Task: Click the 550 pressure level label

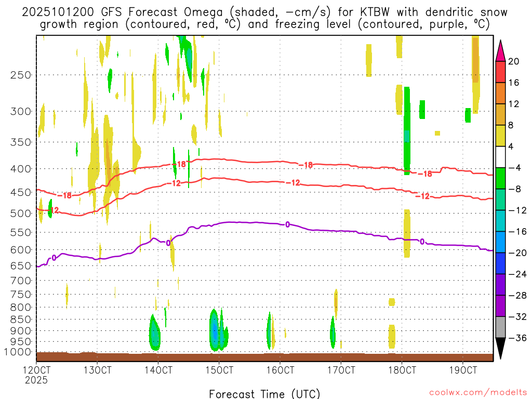Action: pos(21,232)
